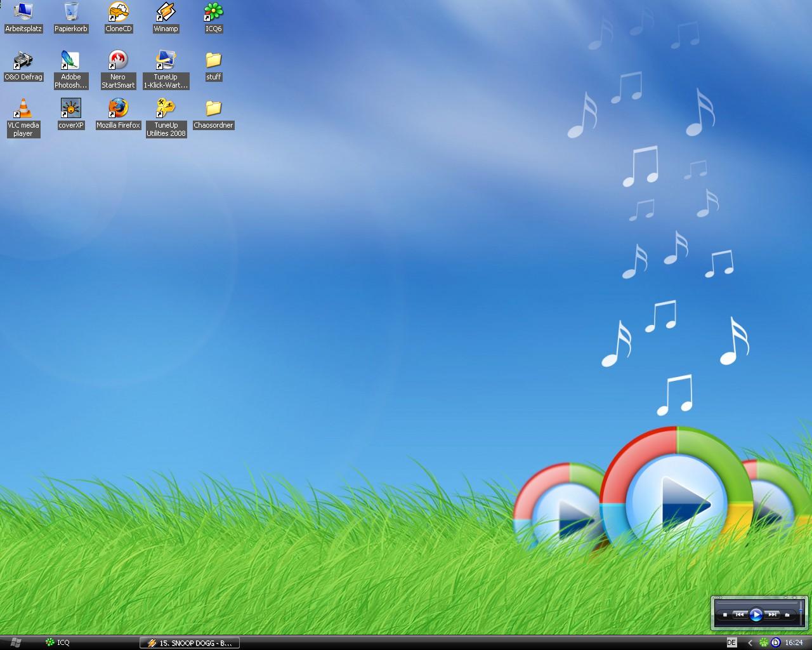Launch VLC media player shortcut
The image size is (812, 650).
coord(23,118)
